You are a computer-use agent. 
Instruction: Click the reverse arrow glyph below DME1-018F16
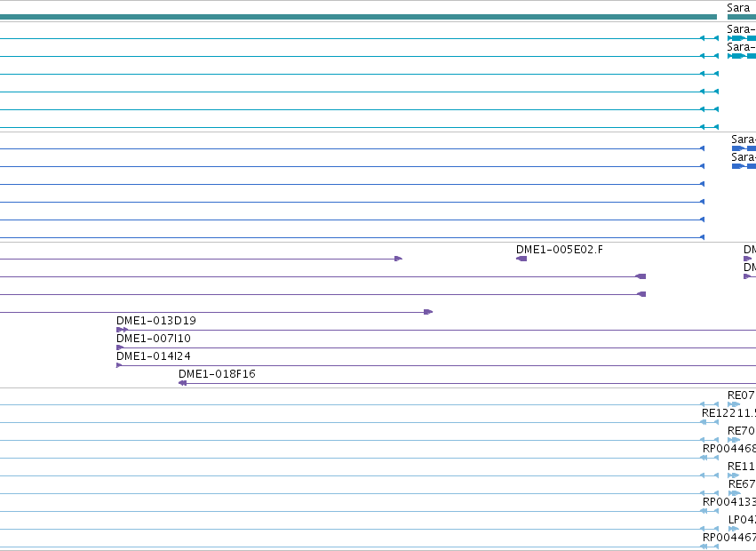point(183,383)
